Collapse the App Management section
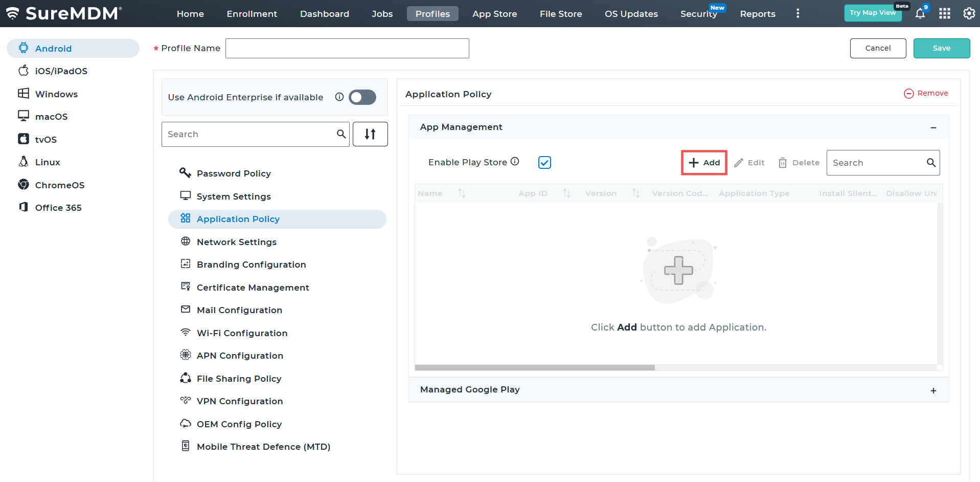 933,127
